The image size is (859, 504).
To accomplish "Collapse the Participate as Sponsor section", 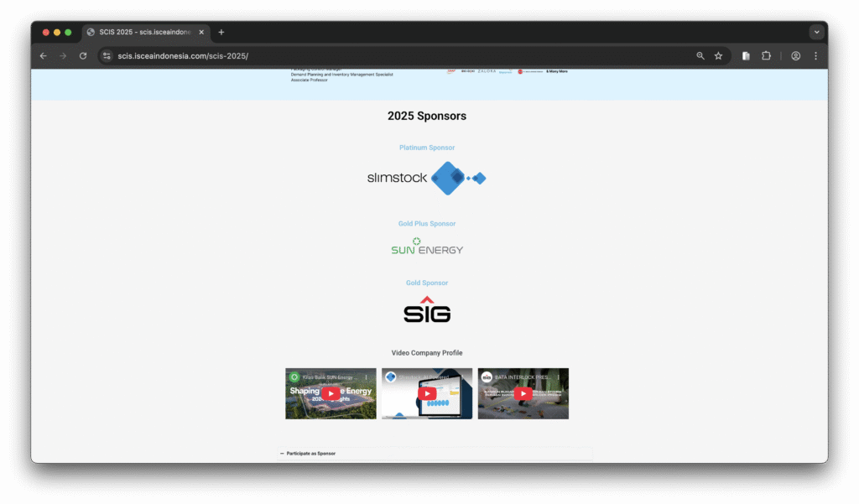I will (283, 453).
